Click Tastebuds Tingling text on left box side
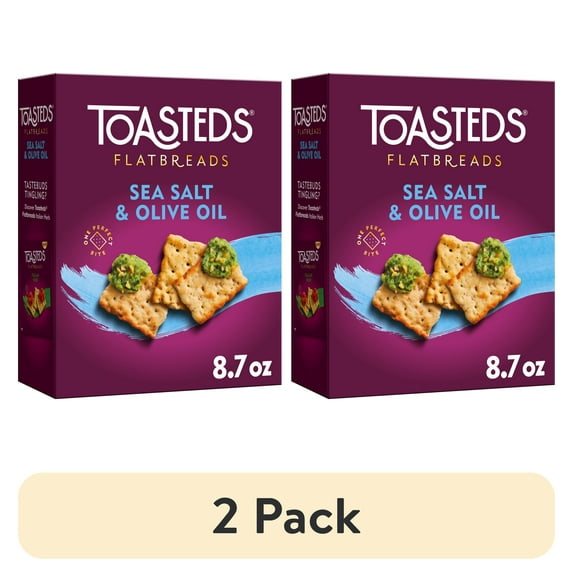The width and height of the screenshot is (573, 573). tap(36, 189)
